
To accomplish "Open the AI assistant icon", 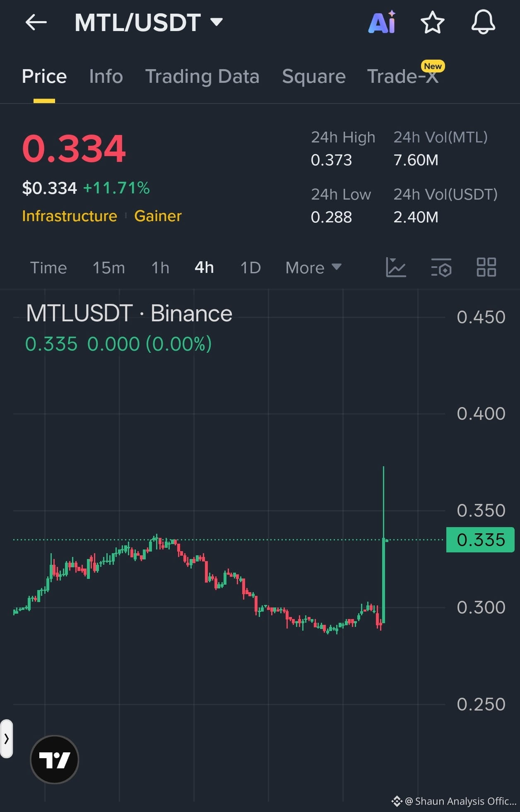I will (x=382, y=22).
